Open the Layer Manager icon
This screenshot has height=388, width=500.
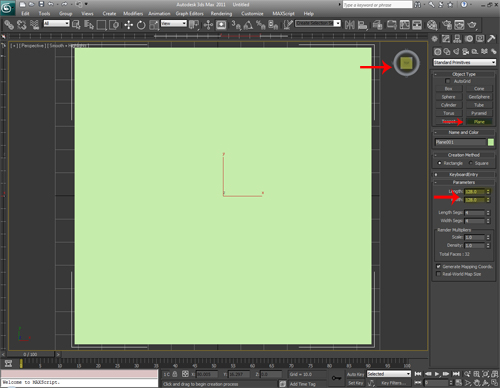(x=378, y=25)
